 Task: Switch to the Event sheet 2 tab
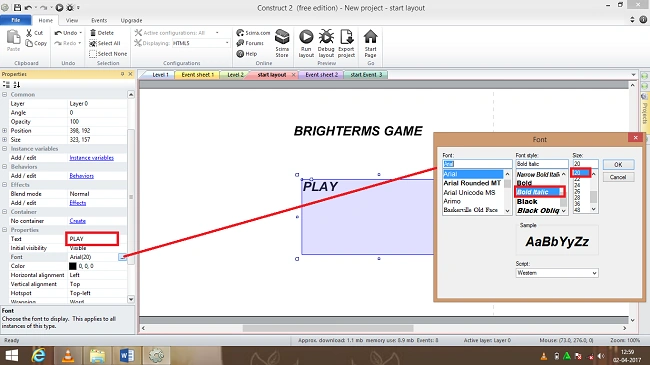pos(322,75)
